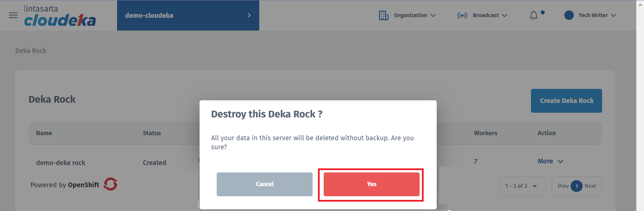Go to the Next page
This screenshot has width=644, height=211.
pos(590,186)
